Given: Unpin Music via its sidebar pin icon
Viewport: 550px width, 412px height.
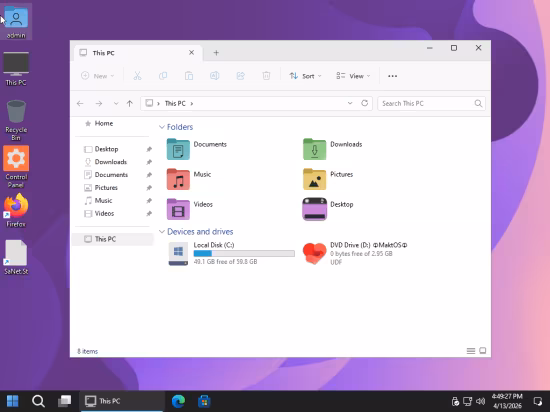Looking at the screenshot, I should pos(149,201).
